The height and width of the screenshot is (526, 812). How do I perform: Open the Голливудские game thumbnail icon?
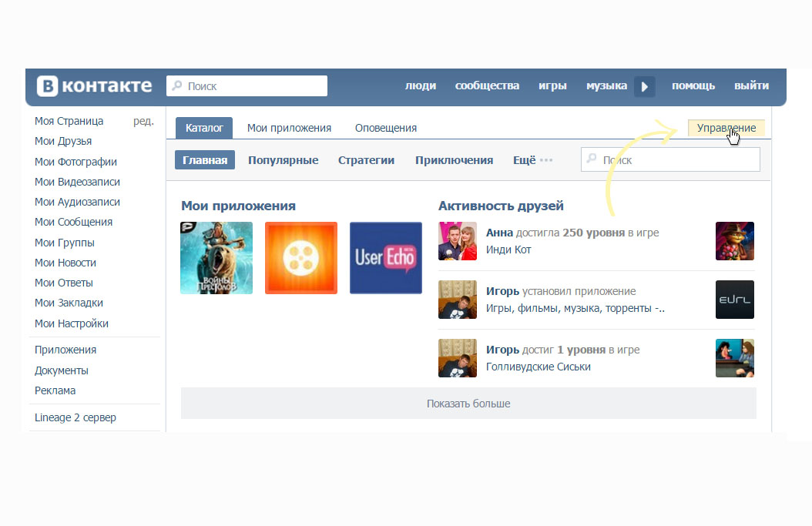pyautogui.click(x=734, y=358)
